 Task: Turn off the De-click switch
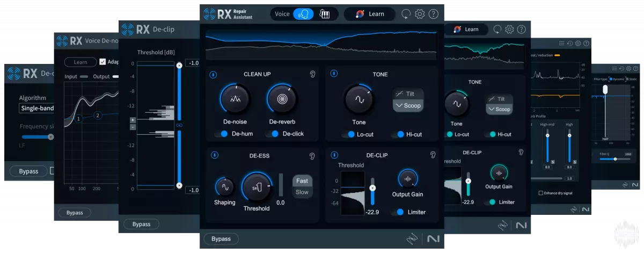[x=274, y=134]
